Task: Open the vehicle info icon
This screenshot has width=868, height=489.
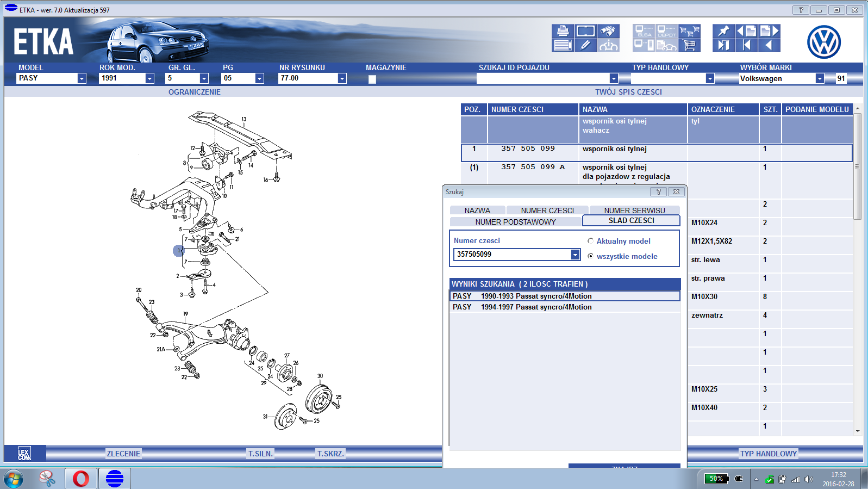Action: pos(608,45)
